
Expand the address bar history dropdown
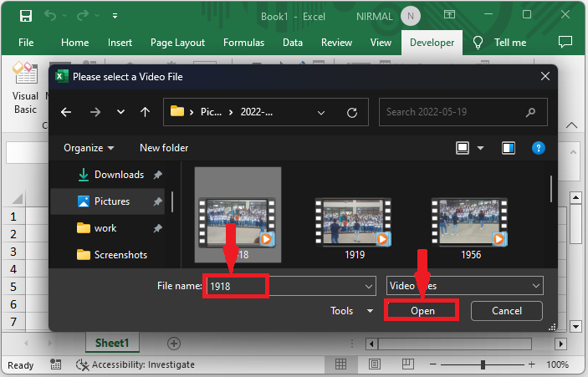click(x=320, y=112)
